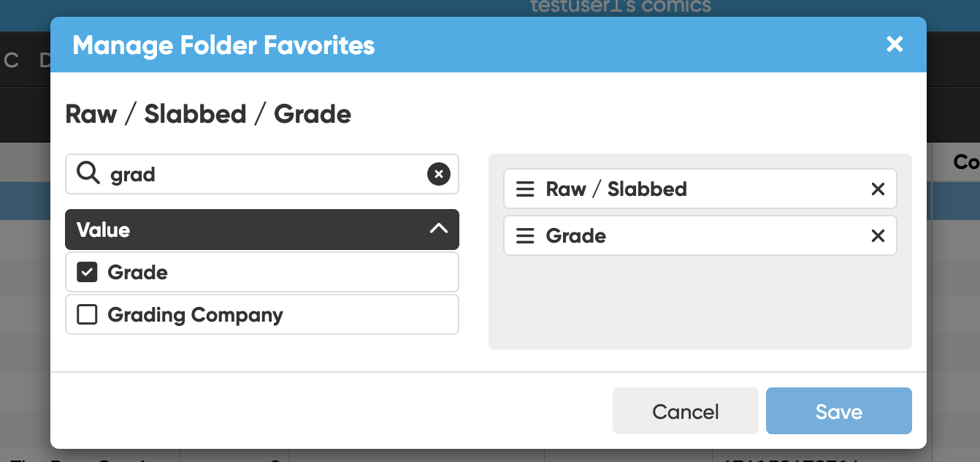Select the Raw / Slabbed favorite item label

pos(616,189)
